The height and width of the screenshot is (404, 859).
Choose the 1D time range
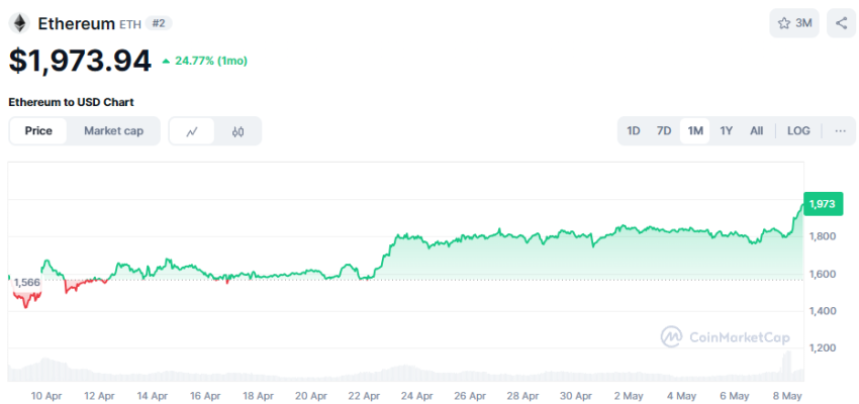tap(633, 131)
